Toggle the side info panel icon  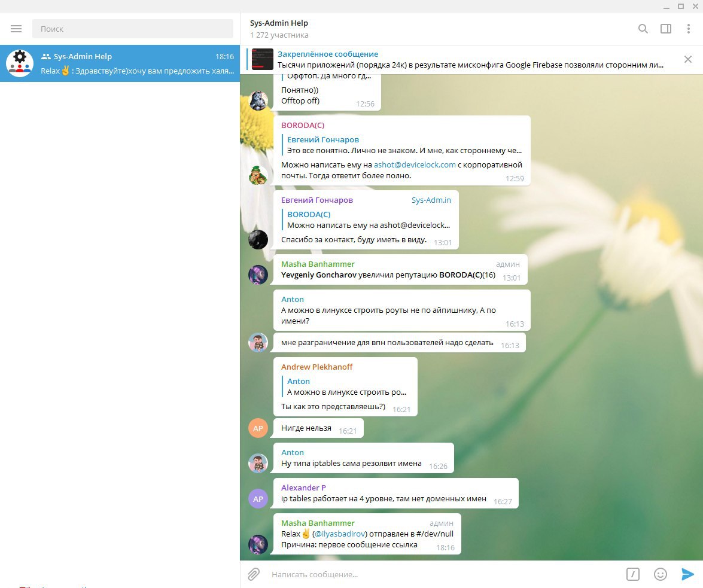pyautogui.click(x=666, y=29)
